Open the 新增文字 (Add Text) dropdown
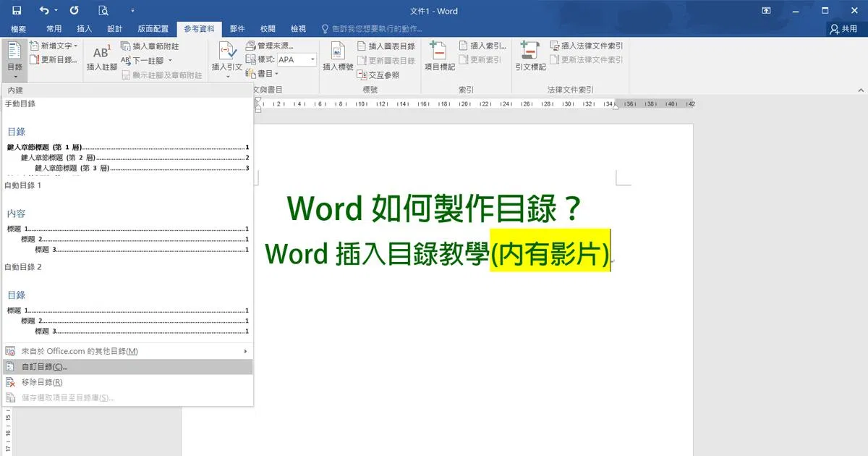 coord(54,46)
